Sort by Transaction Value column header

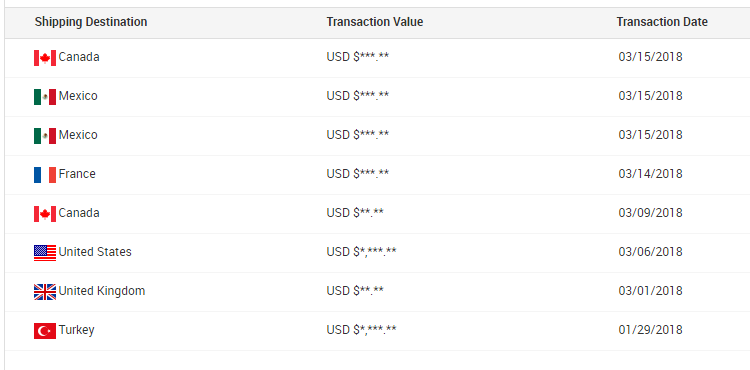[x=375, y=22]
